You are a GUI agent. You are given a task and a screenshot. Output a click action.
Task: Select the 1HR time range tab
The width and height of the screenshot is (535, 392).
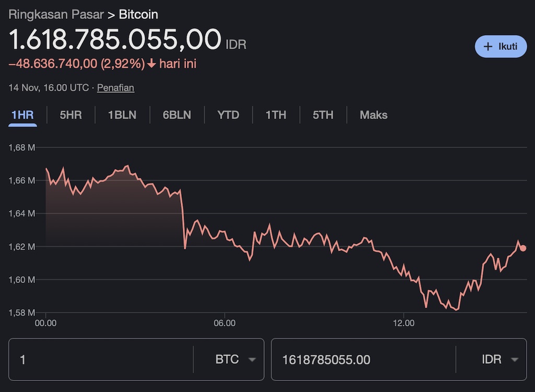(x=22, y=115)
